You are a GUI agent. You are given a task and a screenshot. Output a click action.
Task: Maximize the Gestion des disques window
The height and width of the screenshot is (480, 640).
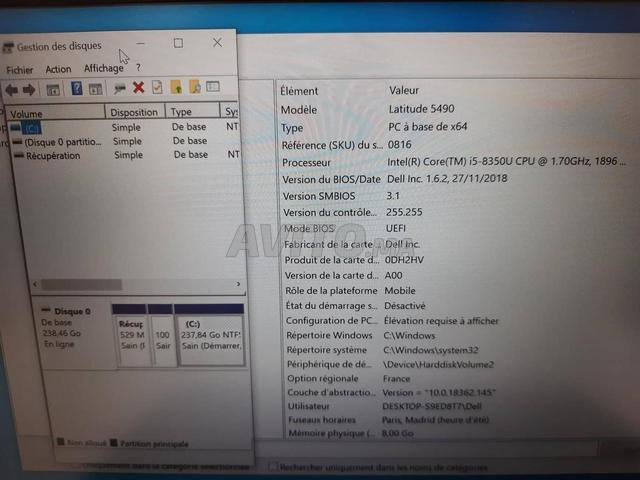click(x=178, y=43)
